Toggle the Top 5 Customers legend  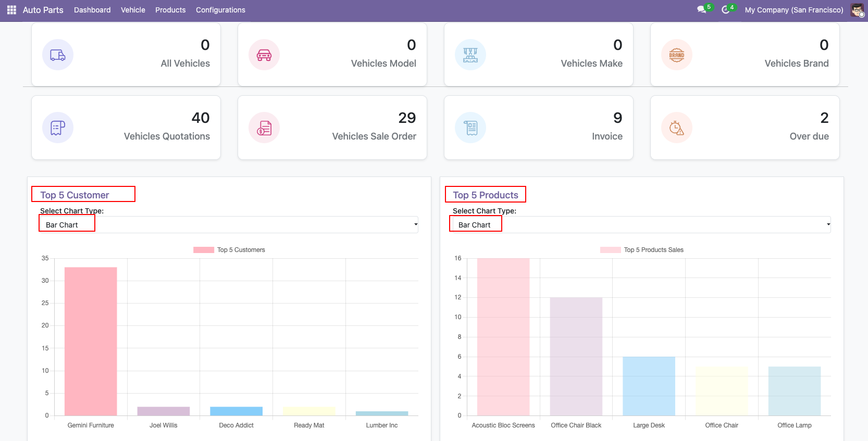pyautogui.click(x=229, y=250)
